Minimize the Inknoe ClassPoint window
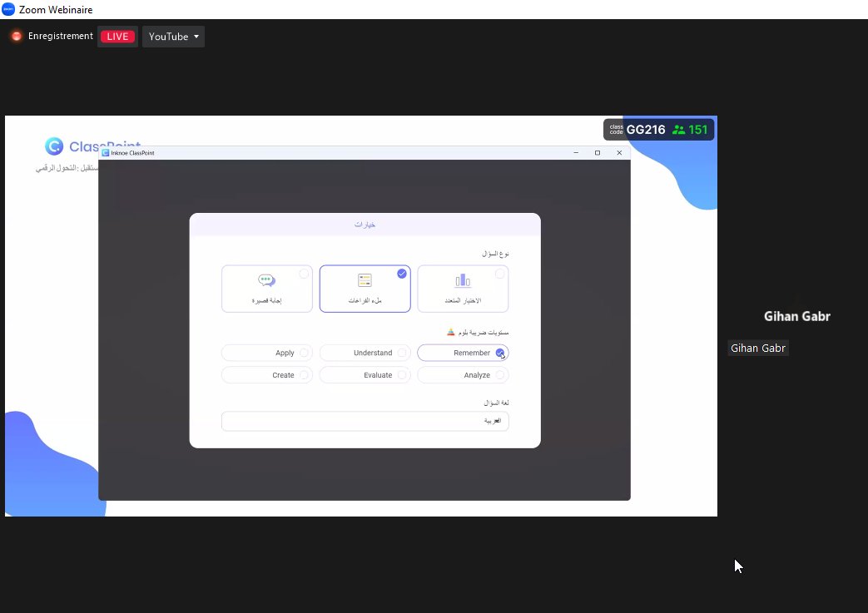The image size is (868, 613). (576, 153)
